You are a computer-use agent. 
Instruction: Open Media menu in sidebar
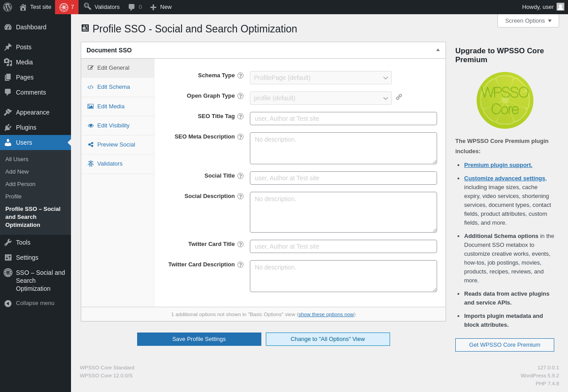[x=35, y=62]
